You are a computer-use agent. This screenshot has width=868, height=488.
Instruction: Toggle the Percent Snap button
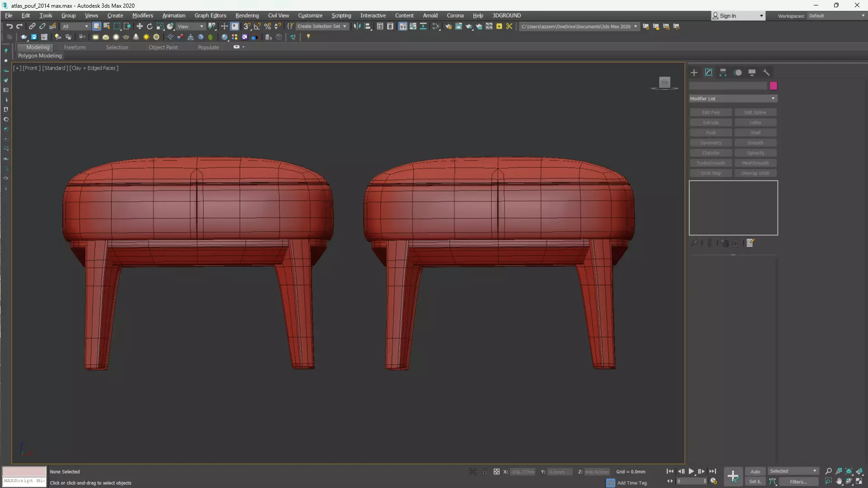[268, 26]
